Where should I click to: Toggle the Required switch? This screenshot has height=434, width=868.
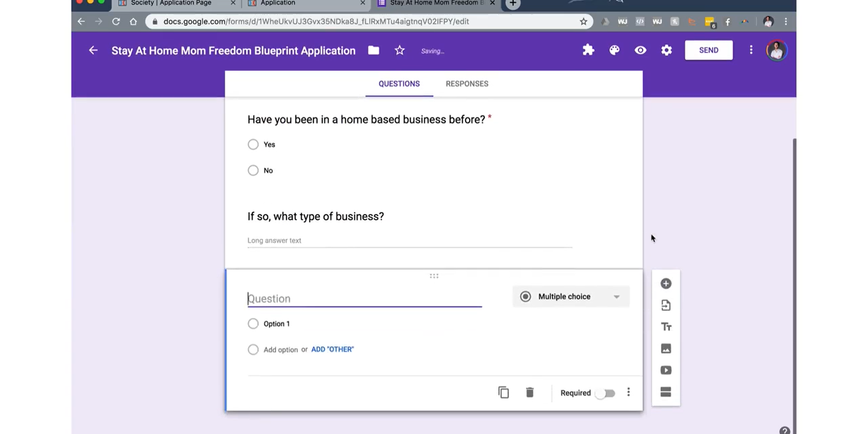605,393
